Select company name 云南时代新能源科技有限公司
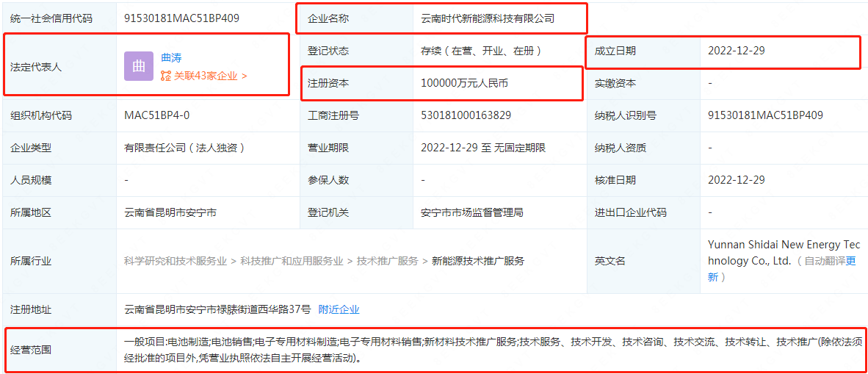This screenshot has height=374, width=868. pos(488,18)
